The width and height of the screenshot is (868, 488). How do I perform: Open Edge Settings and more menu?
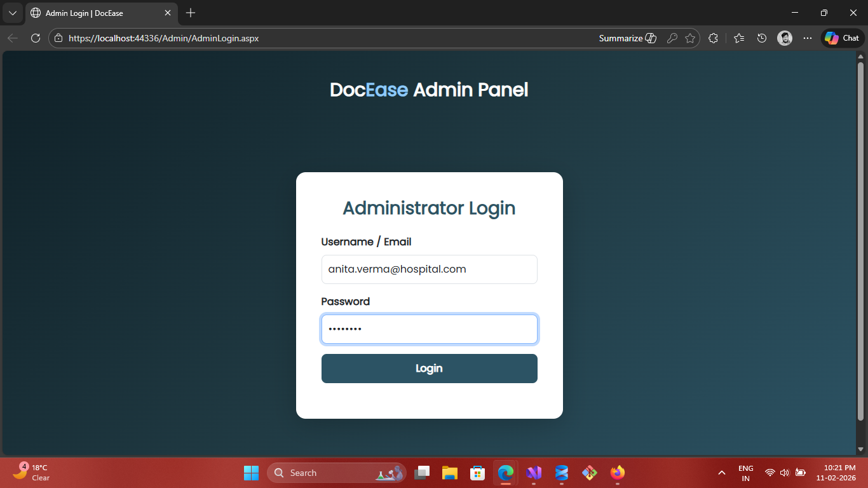(x=808, y=38)
